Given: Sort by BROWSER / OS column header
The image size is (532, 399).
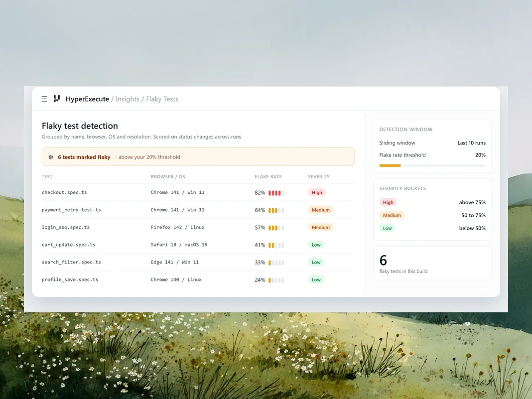Looking at the screenshot, I should click(168, 177).
